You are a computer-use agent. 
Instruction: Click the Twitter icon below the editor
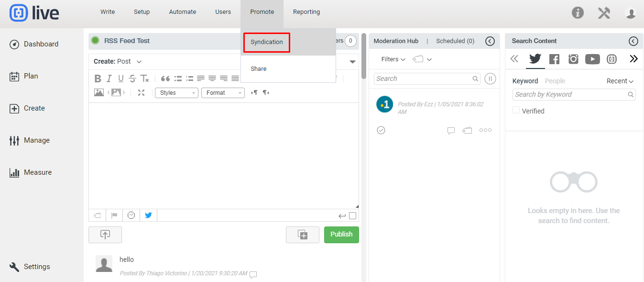point(148,215)
